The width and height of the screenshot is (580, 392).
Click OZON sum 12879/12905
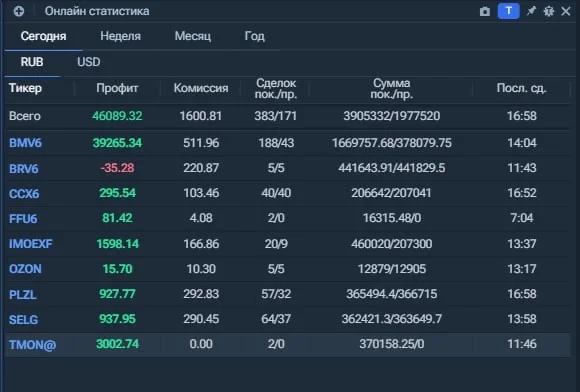[x=392, y=269]
